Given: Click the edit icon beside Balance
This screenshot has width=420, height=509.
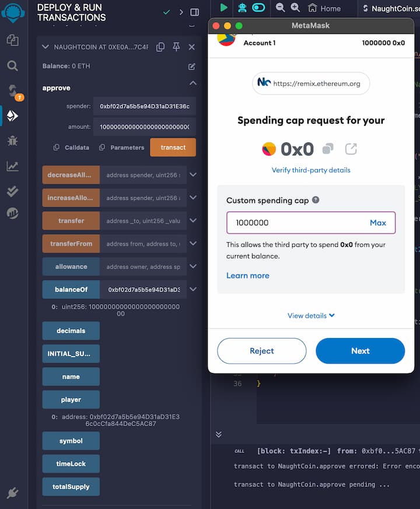Looking at the screenshot, I should 192,67.
